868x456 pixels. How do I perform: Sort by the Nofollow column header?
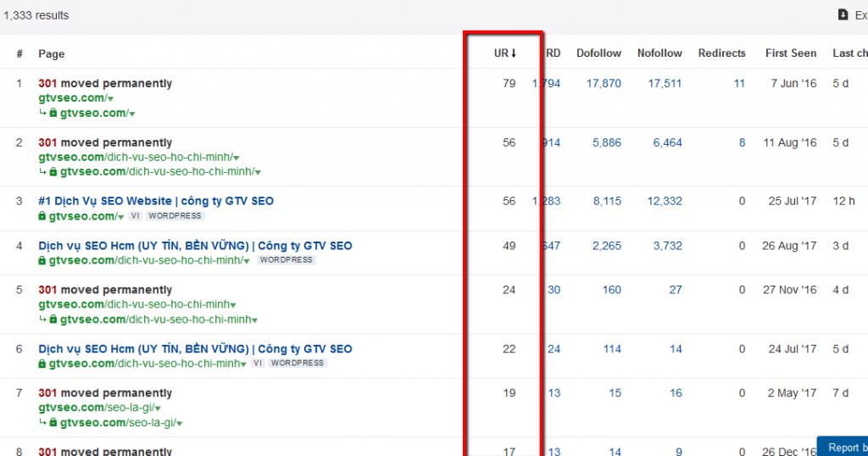[x=659, y=53]
